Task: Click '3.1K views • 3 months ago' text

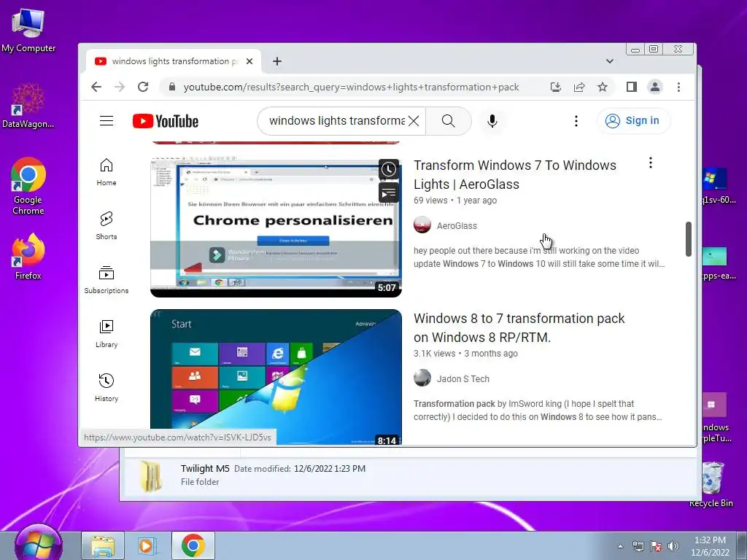Action: pos(465,354)
